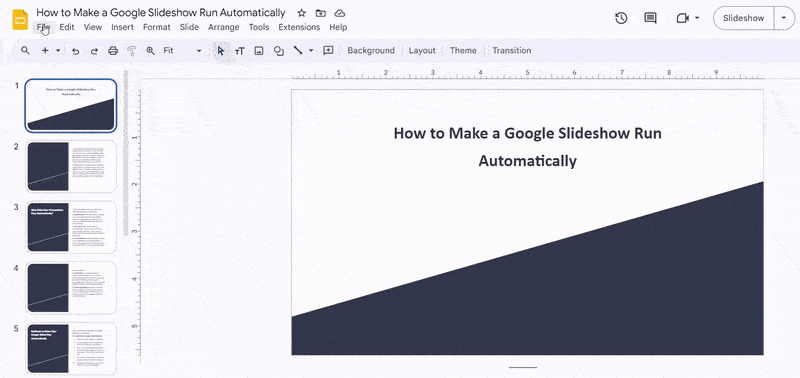Open the video call options arrow
Viewport: 800px width, 378px height.
(x=697, y=18)
